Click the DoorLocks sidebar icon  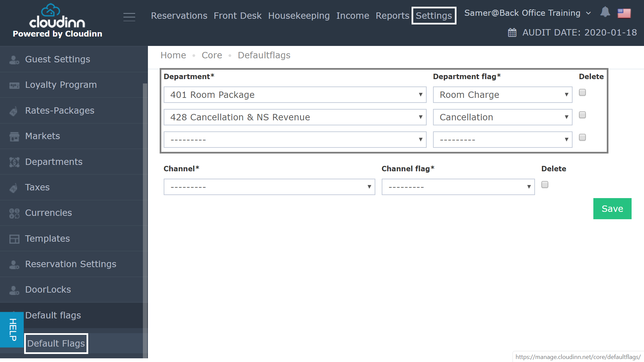click(14, 290)
